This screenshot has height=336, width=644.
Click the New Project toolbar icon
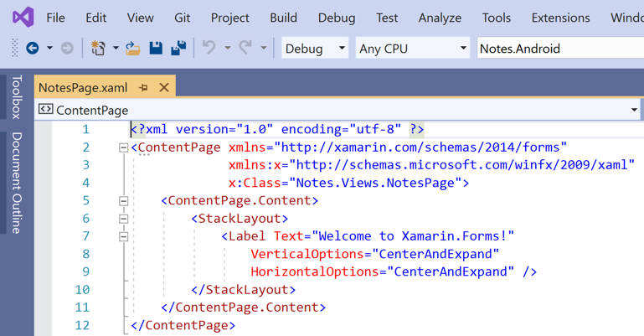click(99, 49)
